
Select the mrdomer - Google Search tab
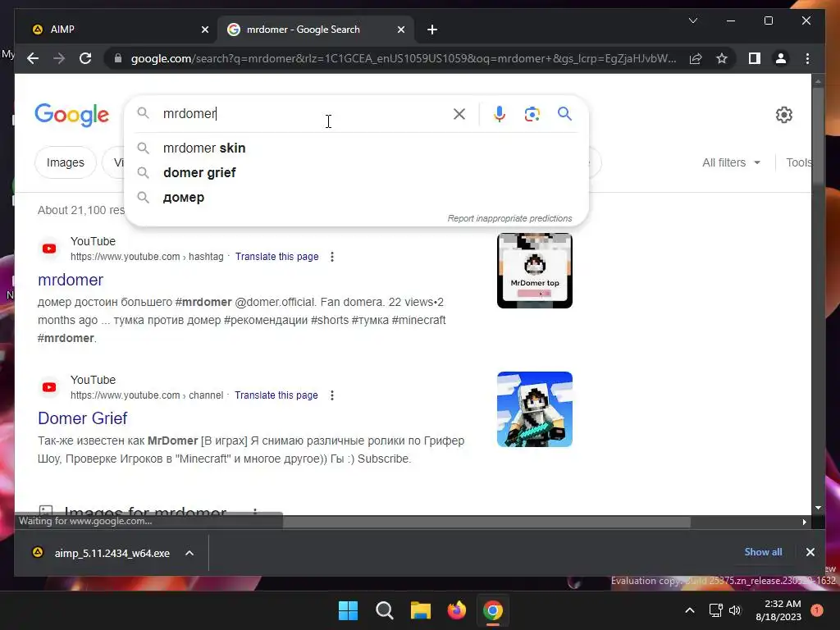point(316,30)
